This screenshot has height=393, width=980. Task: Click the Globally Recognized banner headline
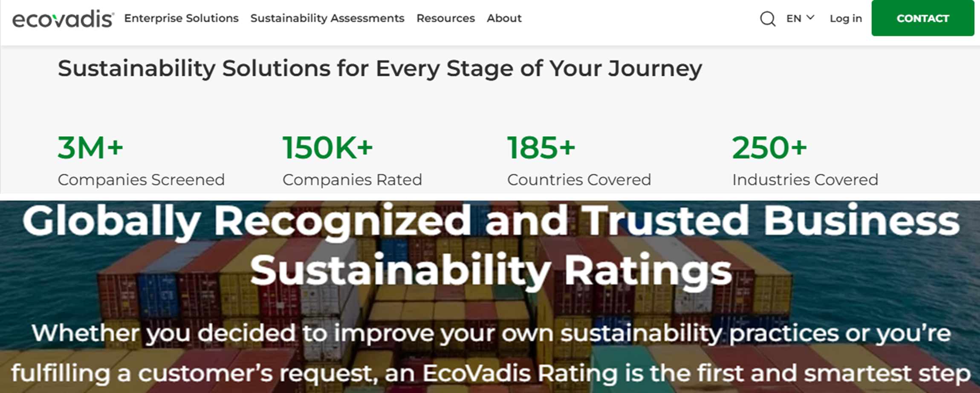point(490,245)
